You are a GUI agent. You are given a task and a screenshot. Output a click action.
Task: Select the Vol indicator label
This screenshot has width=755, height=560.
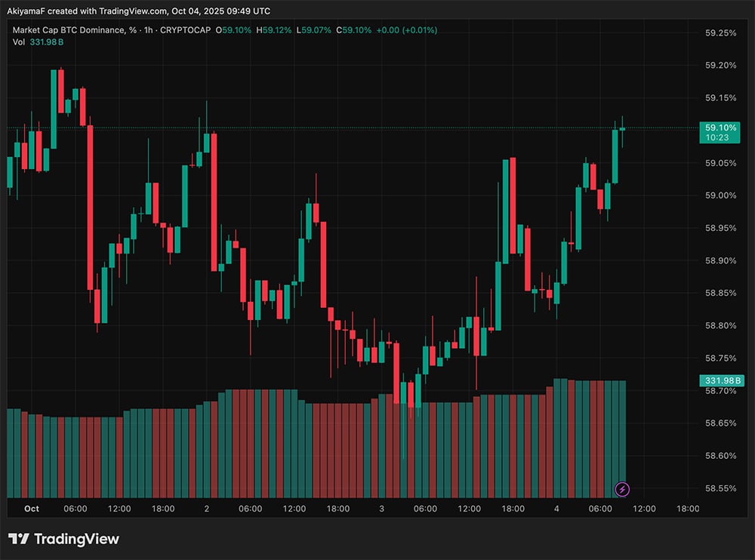tap(19, 42)
